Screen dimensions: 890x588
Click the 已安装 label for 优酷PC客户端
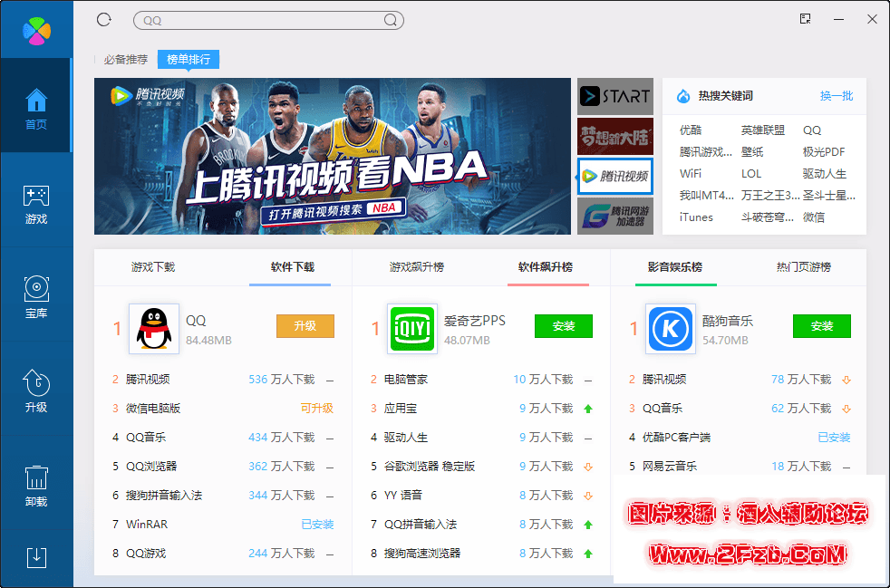(x=834, y=437)
